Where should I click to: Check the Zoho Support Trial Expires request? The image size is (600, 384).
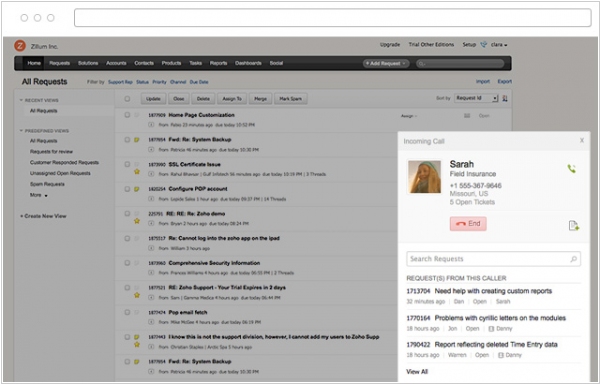click(x=127, y=288)
